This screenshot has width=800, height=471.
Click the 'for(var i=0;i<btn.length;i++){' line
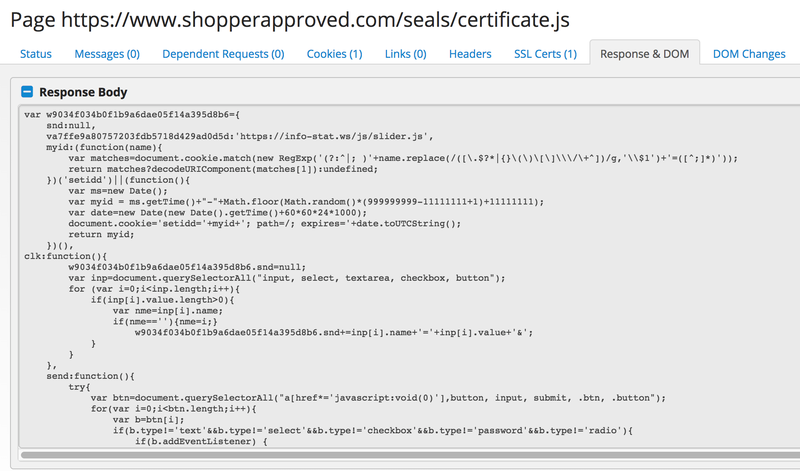pos(173,409)
